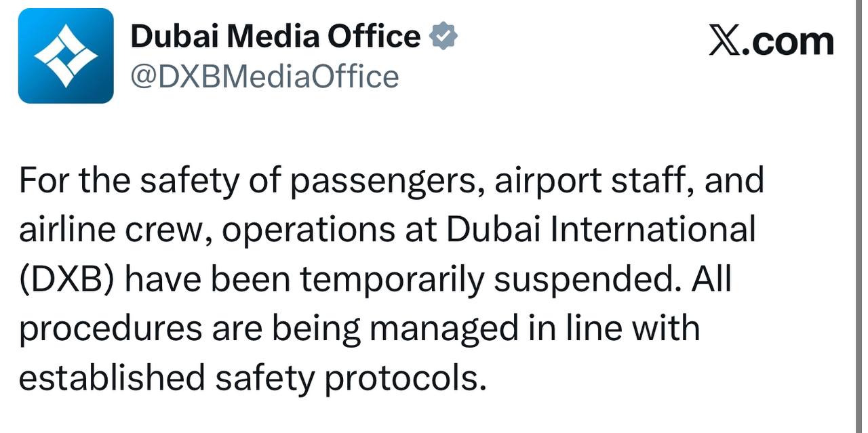Click the word "All" ending the third line

point(712,279)
